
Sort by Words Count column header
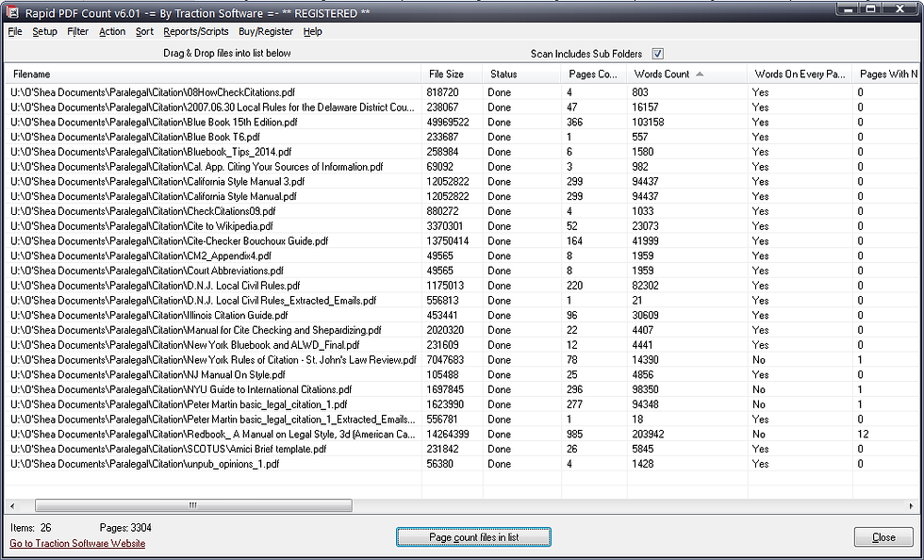click(687, 74)
